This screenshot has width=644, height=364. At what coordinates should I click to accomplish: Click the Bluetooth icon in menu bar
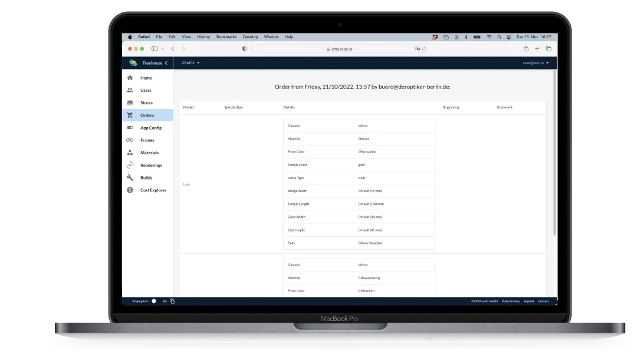pos(466,37)
